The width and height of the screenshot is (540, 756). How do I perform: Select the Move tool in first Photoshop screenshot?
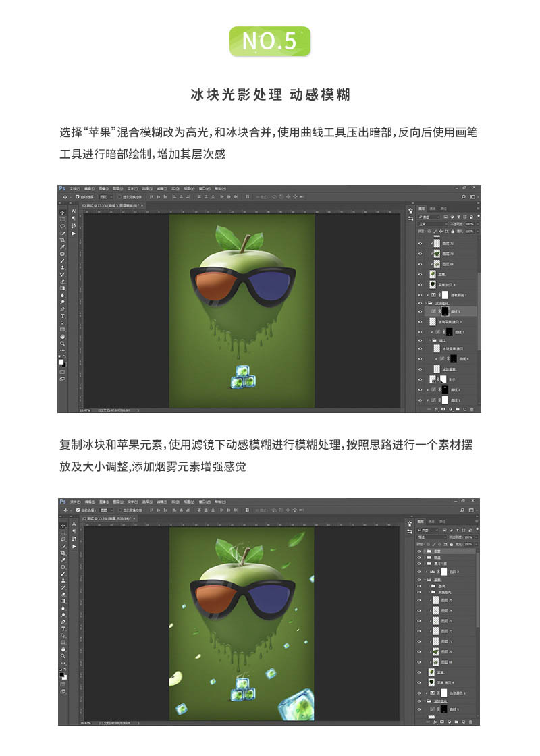coord(62,213)
